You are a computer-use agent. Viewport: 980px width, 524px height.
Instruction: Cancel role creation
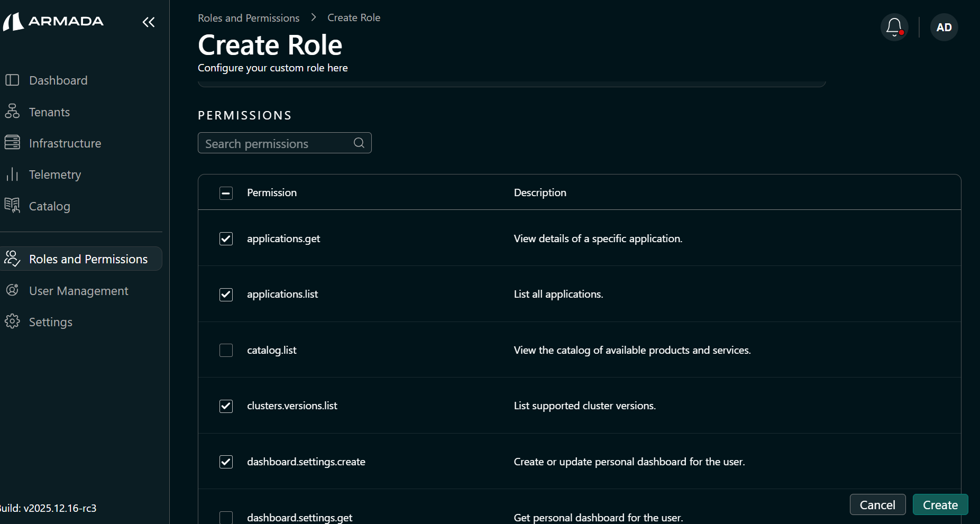click(x=877, y=504)
